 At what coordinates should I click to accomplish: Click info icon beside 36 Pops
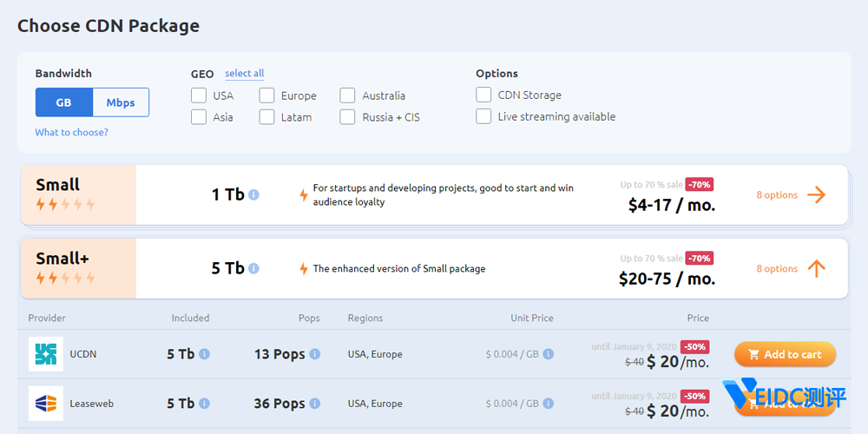tap(315, 404)
